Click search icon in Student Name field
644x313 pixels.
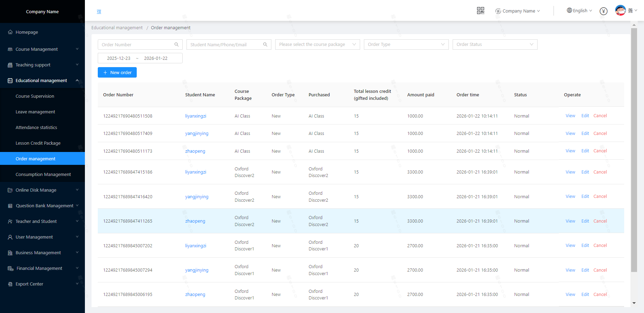(265, 45)
